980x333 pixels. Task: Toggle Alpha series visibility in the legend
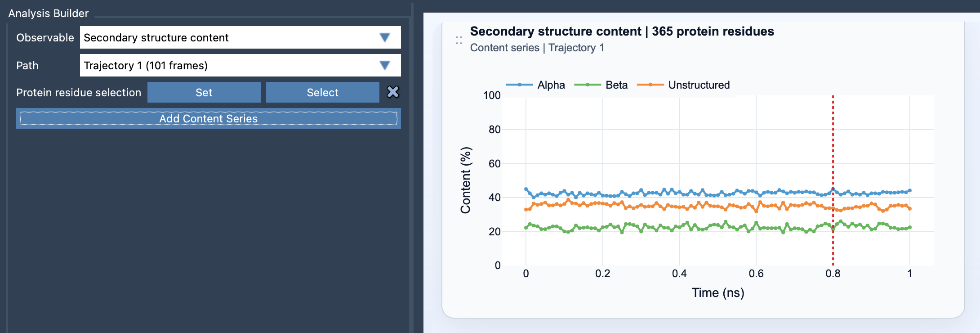[551, 85]
